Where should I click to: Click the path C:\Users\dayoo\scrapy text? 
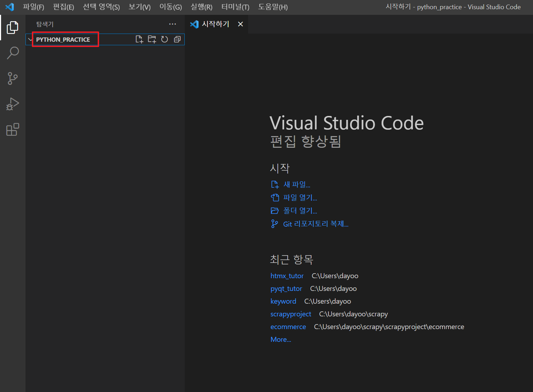click(x=354, y=314)
